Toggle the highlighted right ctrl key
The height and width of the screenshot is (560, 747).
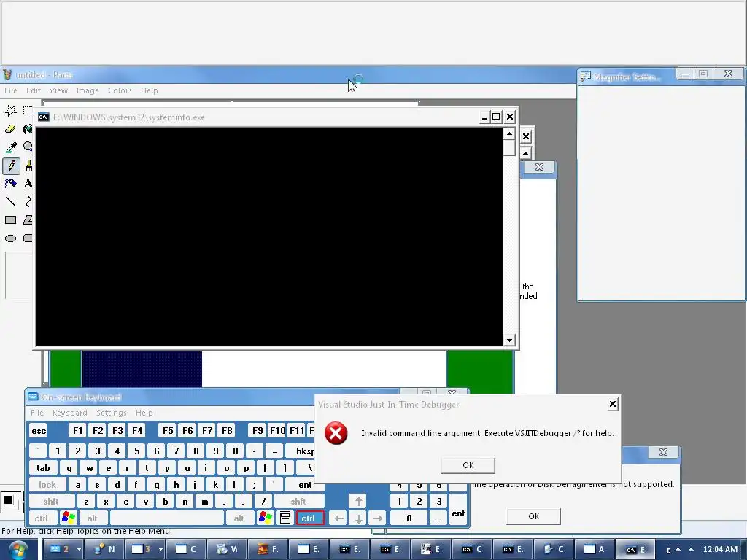click(x=309, y=518)
